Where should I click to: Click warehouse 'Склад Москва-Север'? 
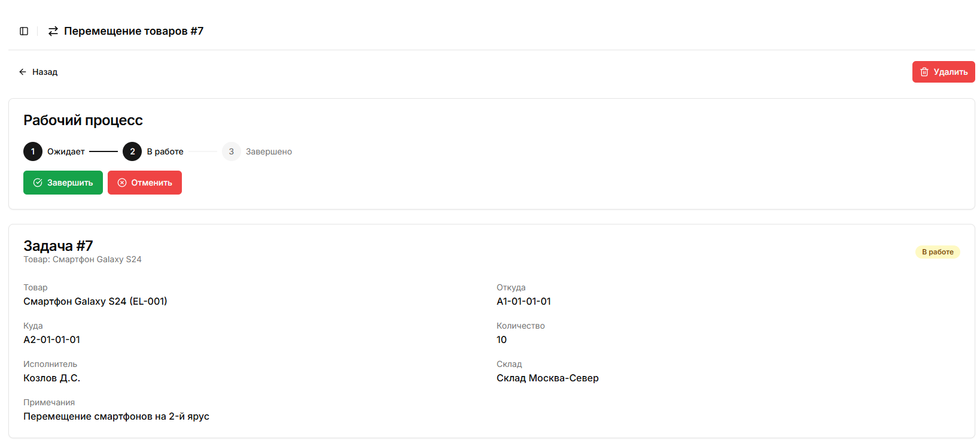coord(547,378)
